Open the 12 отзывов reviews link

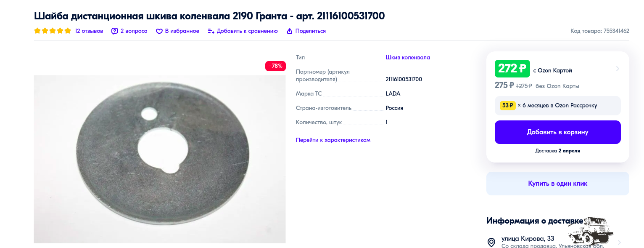tap(89, 31)
